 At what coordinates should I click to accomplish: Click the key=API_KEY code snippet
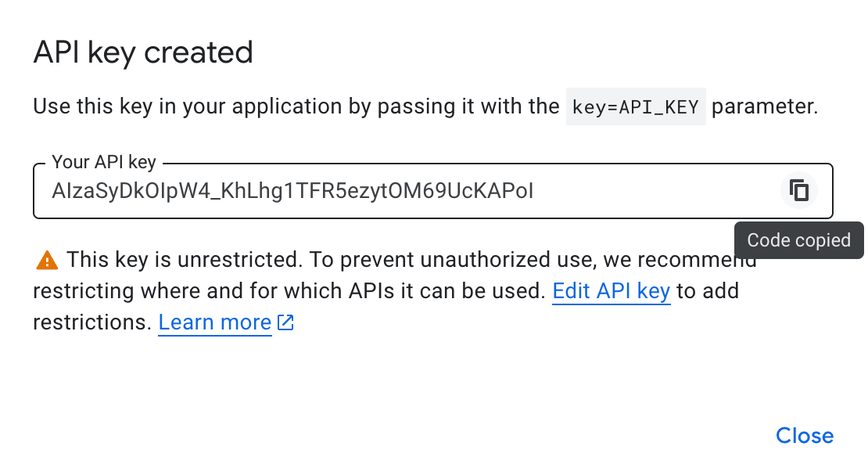pyautogui.click(x=635, y=106)
